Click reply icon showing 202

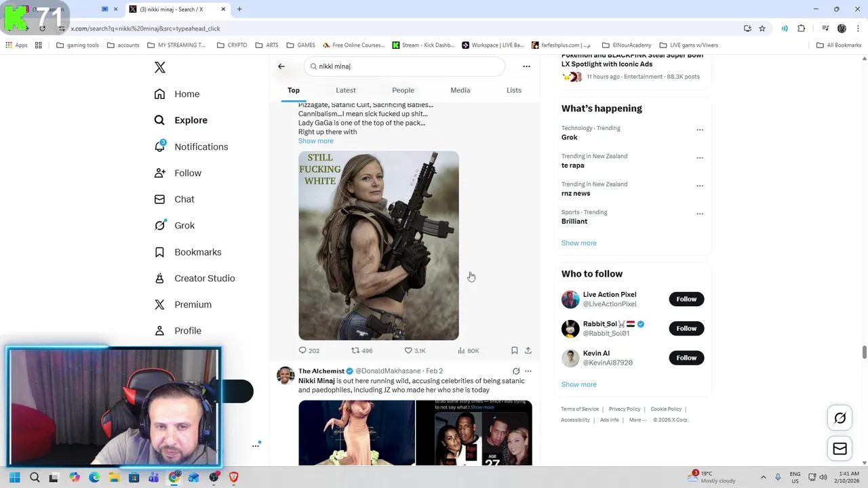pyautogui.click(x=309, y=350)
